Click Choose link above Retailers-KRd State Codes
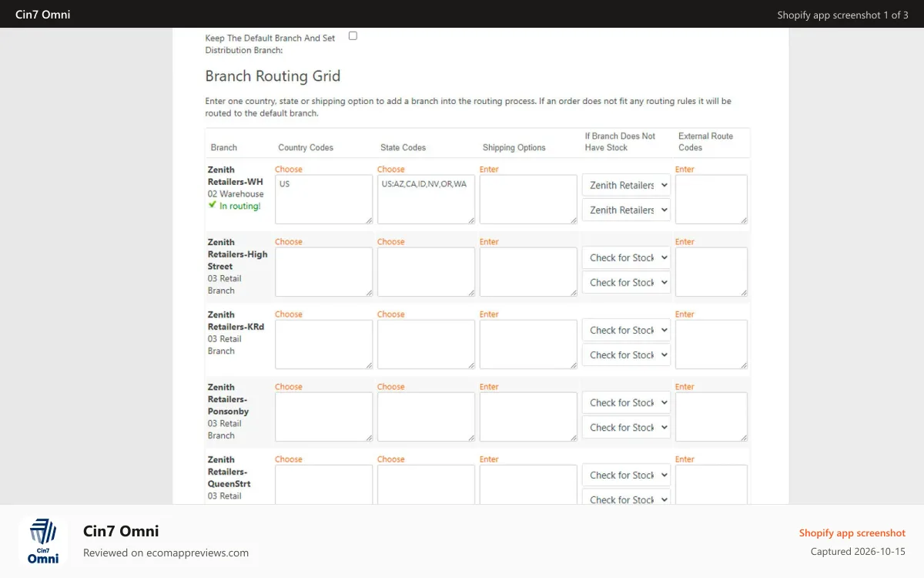The height and width of the screenshot is (578, 924). click(391, 314)
